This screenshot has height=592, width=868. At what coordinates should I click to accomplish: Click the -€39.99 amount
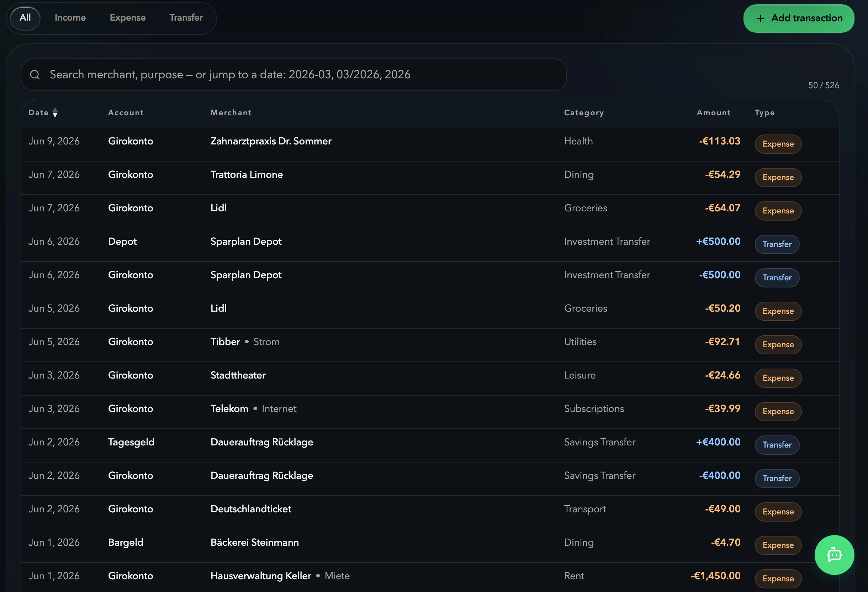[723, 409]
